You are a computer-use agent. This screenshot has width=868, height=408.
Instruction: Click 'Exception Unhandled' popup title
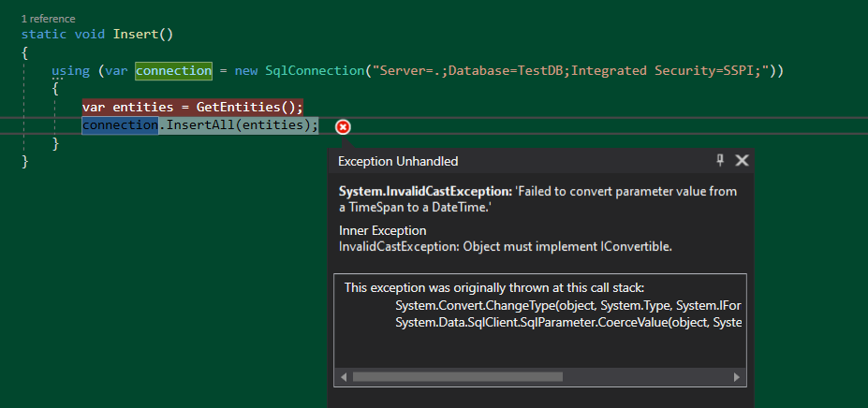[x=398, y=161]
